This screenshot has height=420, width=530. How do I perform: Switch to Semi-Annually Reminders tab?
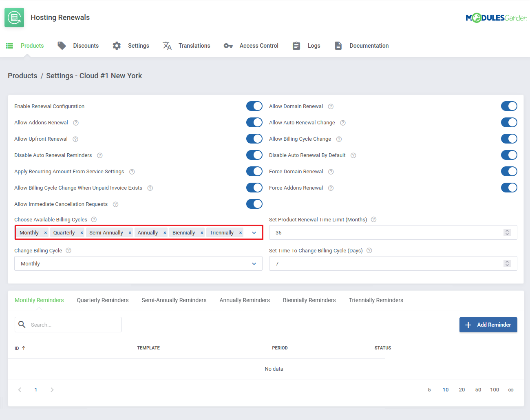[174, 300]
